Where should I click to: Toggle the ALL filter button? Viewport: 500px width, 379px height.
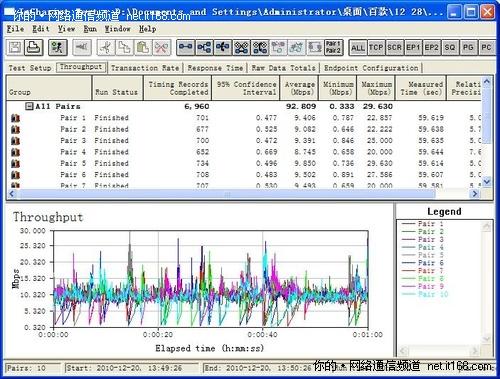click(x=358, y=48)
